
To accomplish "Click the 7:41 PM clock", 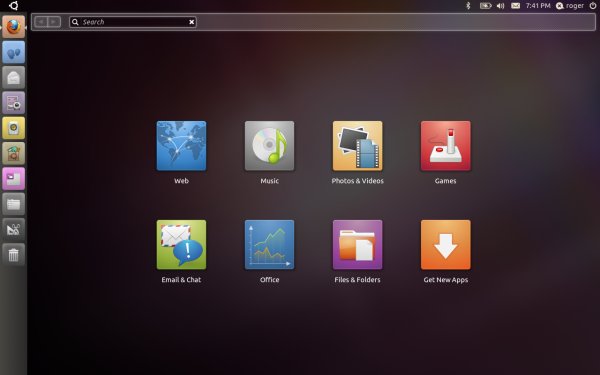I will [x=538, y=5].
